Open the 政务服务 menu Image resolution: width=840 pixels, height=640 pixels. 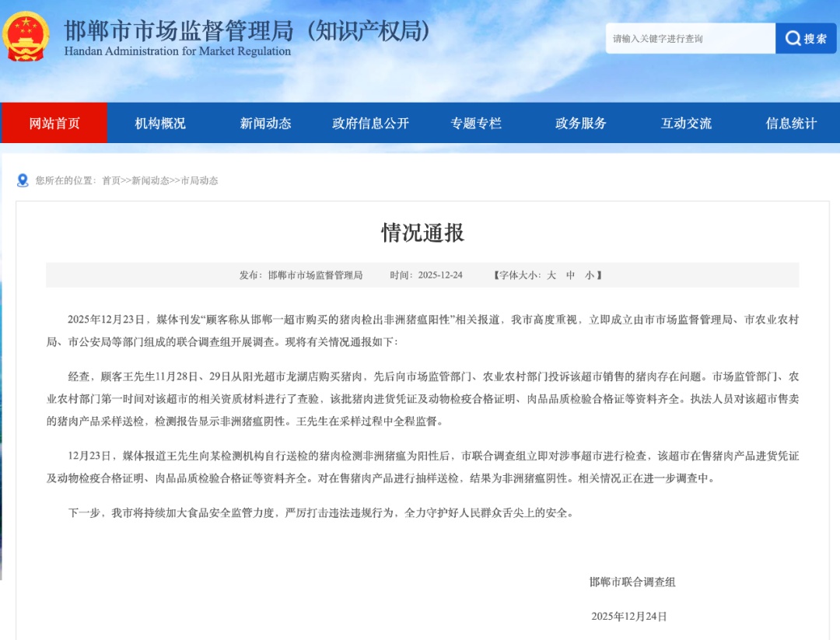tap(579, 123)
